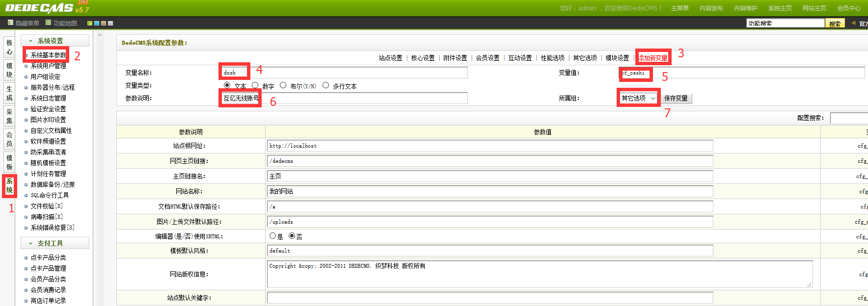Click the DedeCMS v5.7 logo
Image resolution: width=868 pixels, height=306 pixels.
[x=47, y=7]
